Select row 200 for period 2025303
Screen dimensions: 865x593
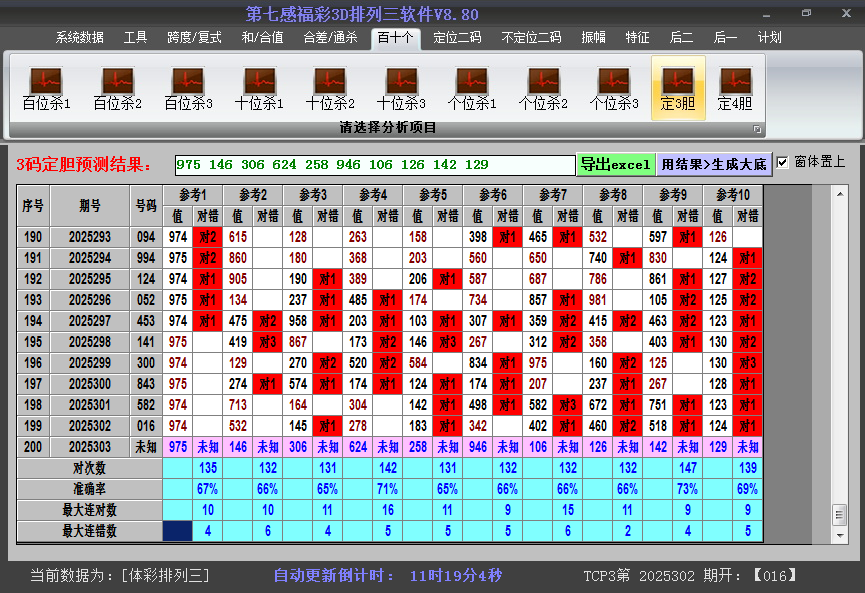click(33, 446)
